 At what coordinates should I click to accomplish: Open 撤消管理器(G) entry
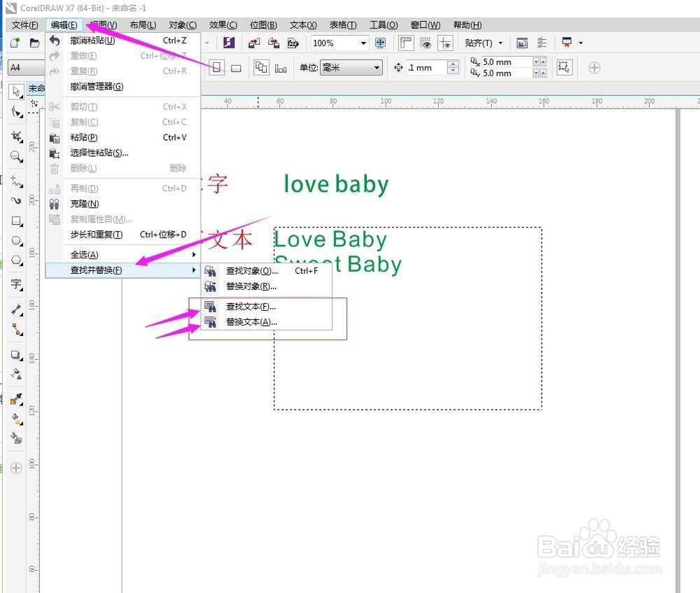click(122, 86)
